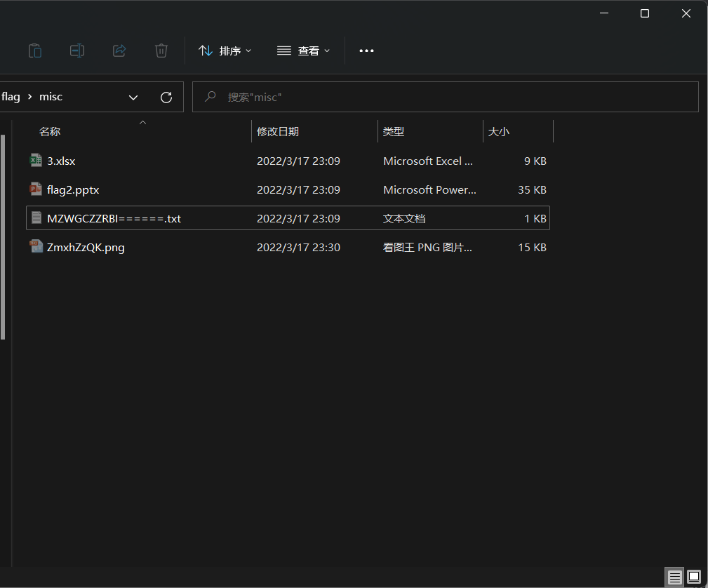Open the 查看 view dropdown

click(303, 51)
